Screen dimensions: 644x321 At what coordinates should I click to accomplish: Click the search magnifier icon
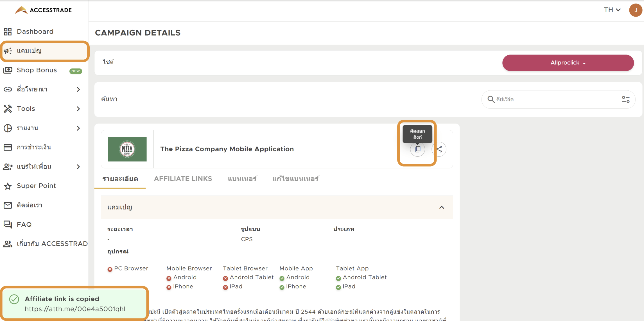coord(491,99)
